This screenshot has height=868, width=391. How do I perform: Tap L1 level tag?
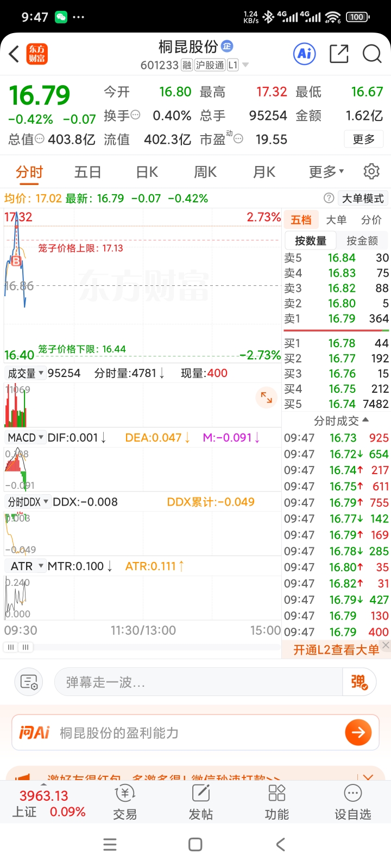pyautogui.click(x=232, y=65)
